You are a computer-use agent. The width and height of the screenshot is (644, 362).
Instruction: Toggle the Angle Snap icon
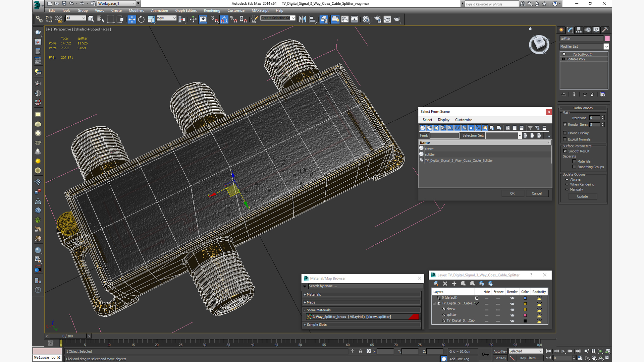tap(224, 19)
